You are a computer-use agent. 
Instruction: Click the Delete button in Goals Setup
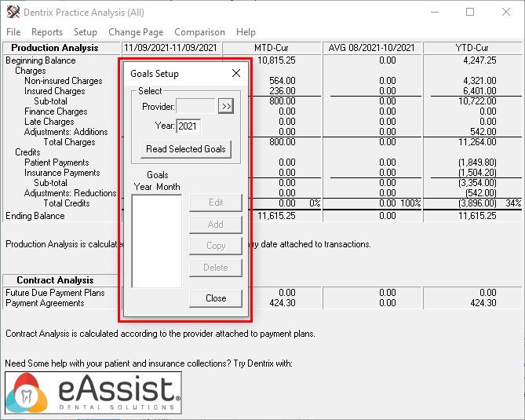(x=216, y=268)
